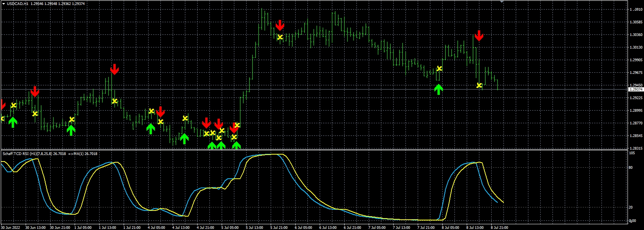The height and width of the screenshot is (230, 644).
Task: Click the yellow cross below the 8 Jul 13:00 red arrow
Action: 479,85
